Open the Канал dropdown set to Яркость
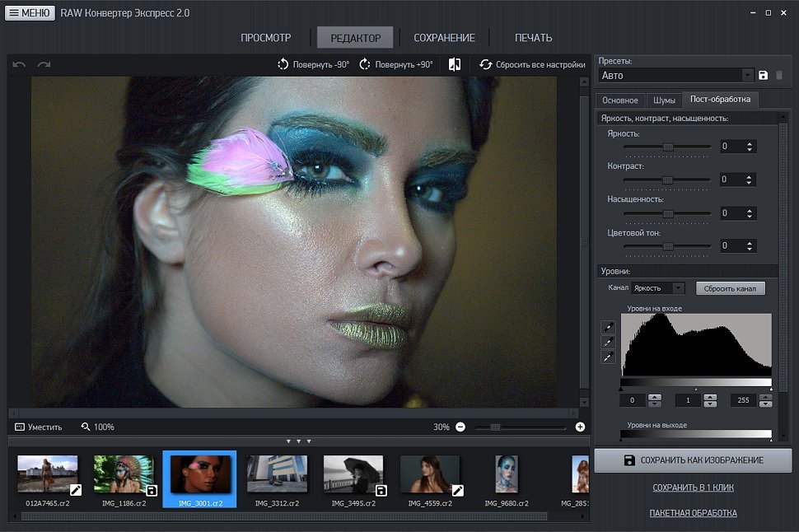The width and height of the screenshot is (799, 532). coord(658,288)
